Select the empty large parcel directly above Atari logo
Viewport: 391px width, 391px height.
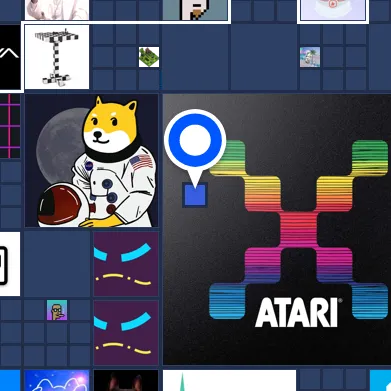(264, 57)
